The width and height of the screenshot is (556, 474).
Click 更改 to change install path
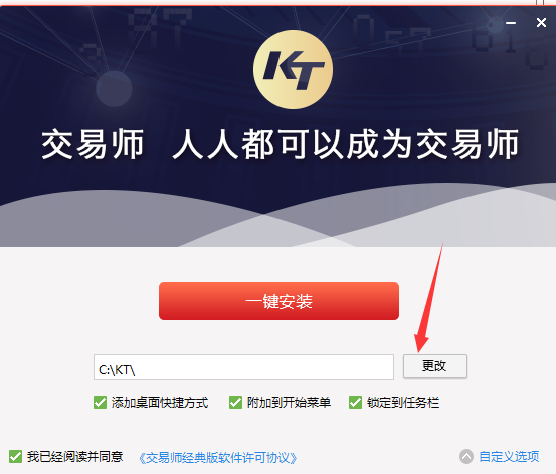pos(435,366)
